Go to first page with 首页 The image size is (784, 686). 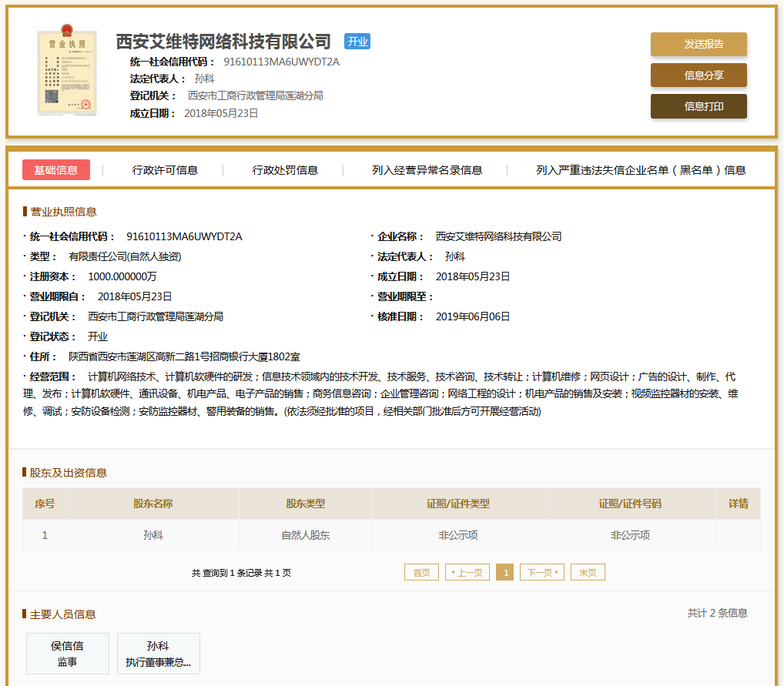[x=421, y=573]
